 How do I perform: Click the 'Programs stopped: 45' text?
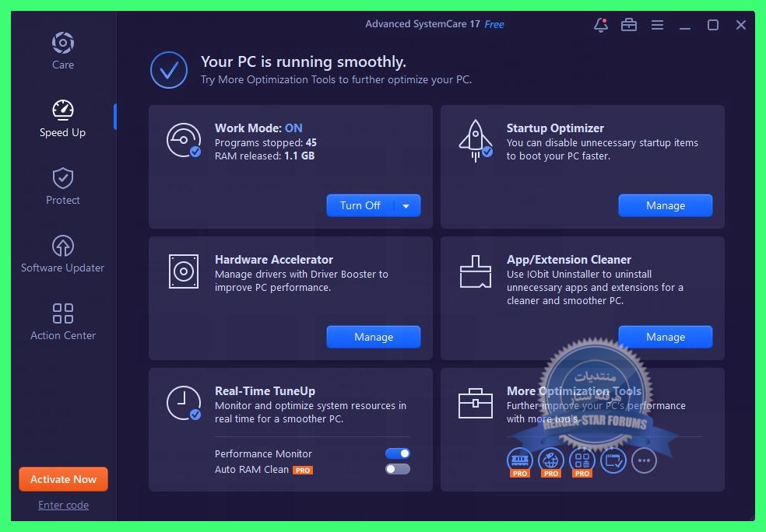265,142
